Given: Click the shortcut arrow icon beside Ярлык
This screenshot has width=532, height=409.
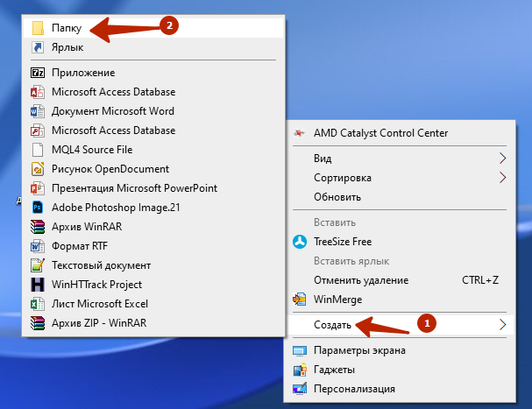Looking at the screenshot, I should (38, 47).
